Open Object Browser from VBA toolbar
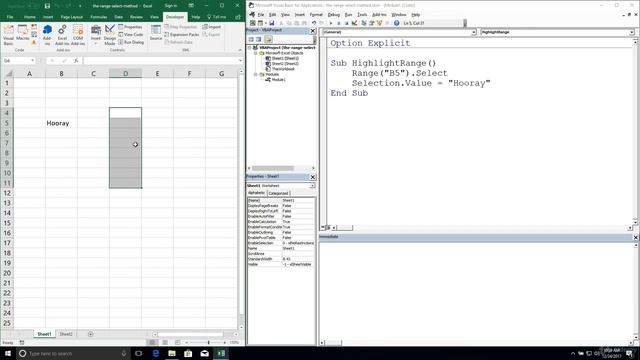Viewport: 640px width, 360px height. (379, 23)
